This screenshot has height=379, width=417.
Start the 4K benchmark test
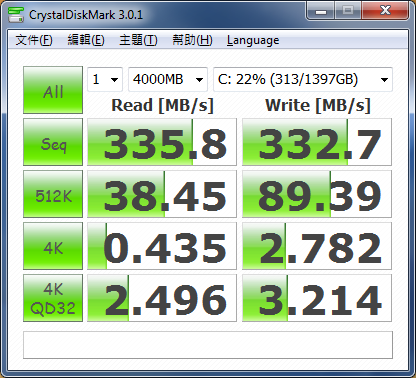[x=53, y=246]
